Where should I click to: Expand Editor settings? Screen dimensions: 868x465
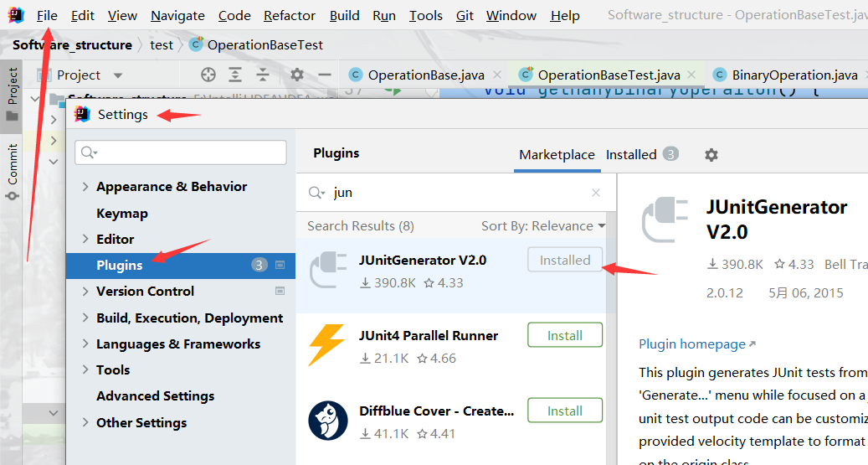pyautogui.click(x=85, y=239)
